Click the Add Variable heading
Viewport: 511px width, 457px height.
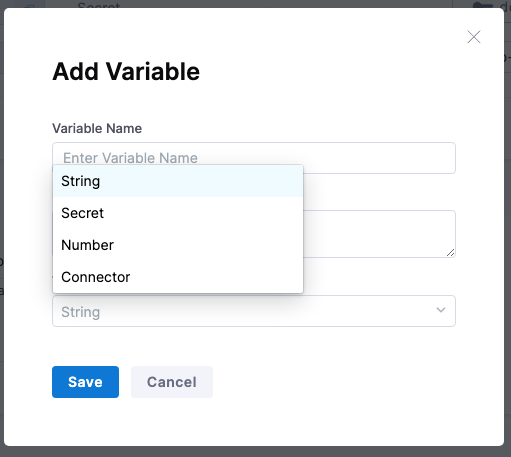coord(126,71)
